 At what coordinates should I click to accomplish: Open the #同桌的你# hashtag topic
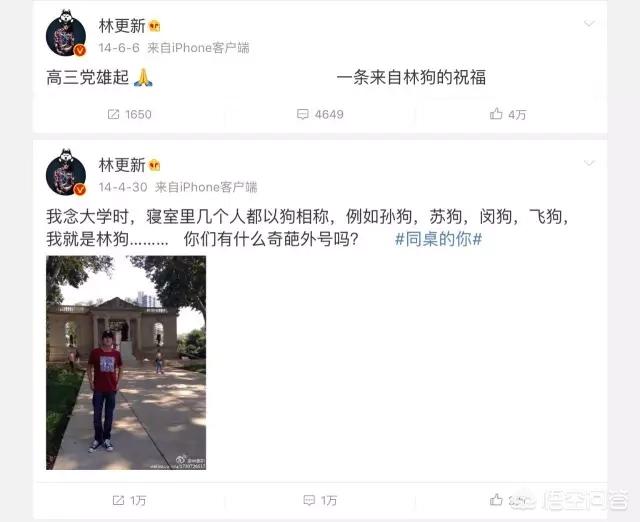pos(439,239)
